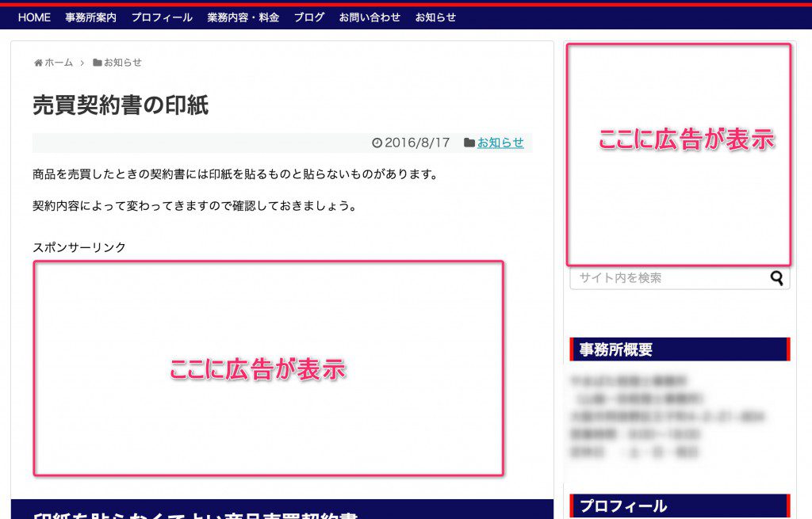
Task: Click the paragraph starting 商品を売買したとき
Action: coord(236,174)
